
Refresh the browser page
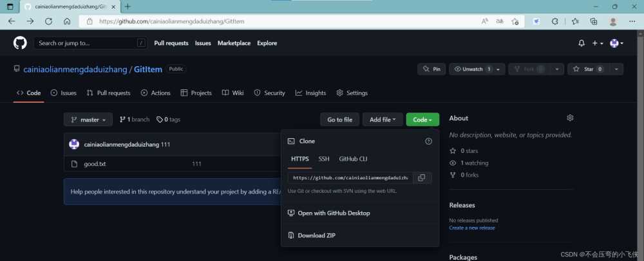pos(48,21)
